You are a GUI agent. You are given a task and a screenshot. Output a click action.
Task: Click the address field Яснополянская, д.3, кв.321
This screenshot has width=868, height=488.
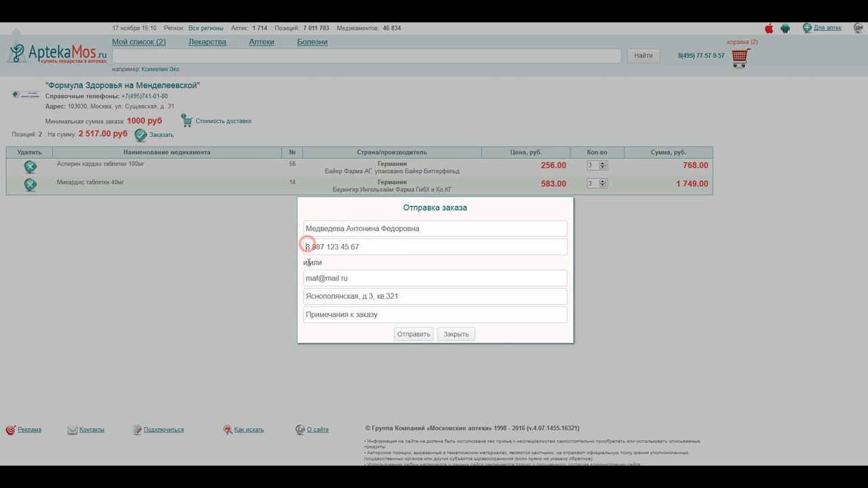pyautogui.click(x=435, y=296)
